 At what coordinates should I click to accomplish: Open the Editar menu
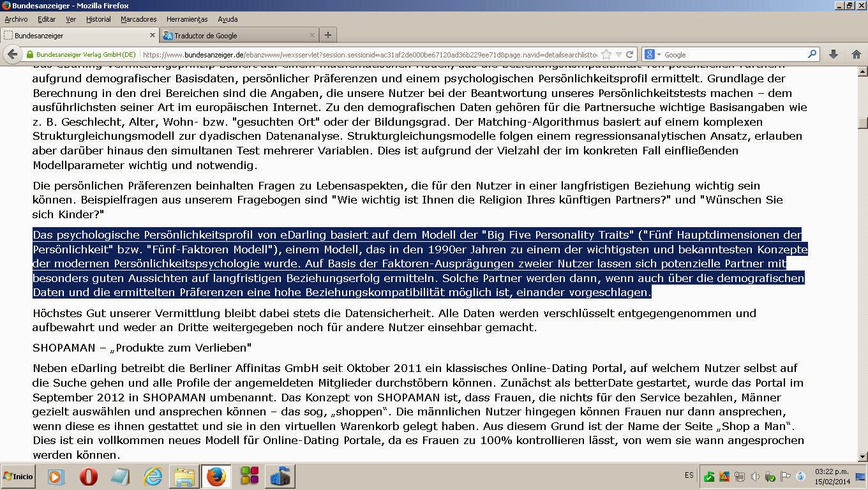[47, 19]
